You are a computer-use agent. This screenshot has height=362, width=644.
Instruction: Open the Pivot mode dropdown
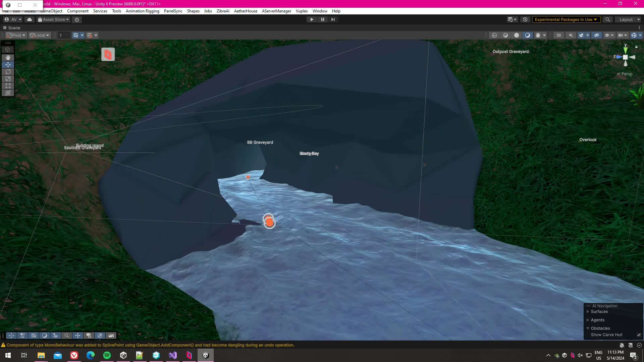[16, 35]
